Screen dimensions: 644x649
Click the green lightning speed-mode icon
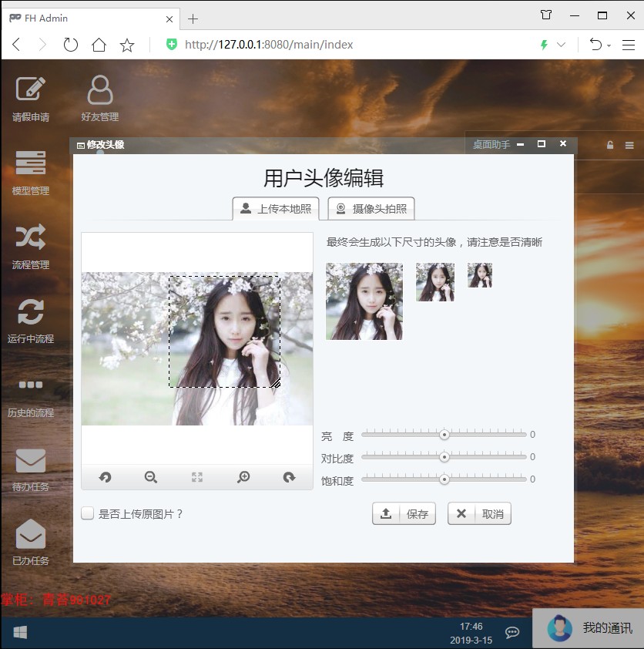pos(545,45)
